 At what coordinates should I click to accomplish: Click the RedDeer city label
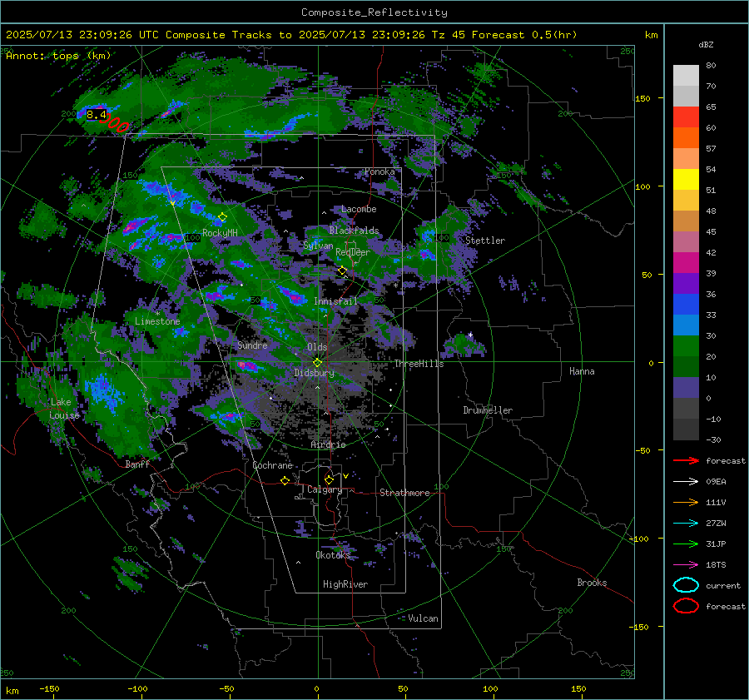[353, 252]
